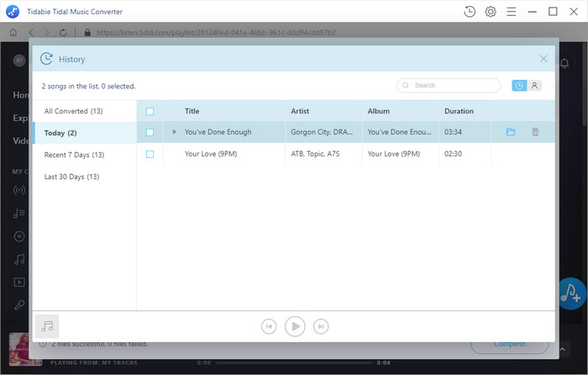Click the History search field
The height and width of the screenshot is (375, 588).
(448, 86)
